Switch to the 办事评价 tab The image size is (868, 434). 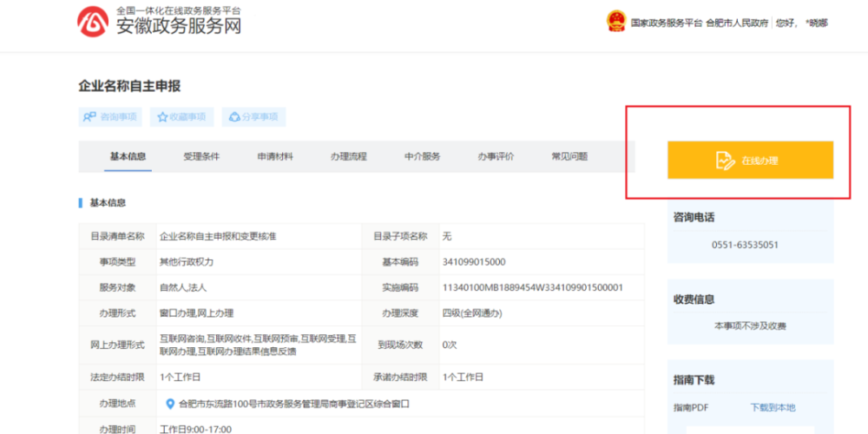496,156
